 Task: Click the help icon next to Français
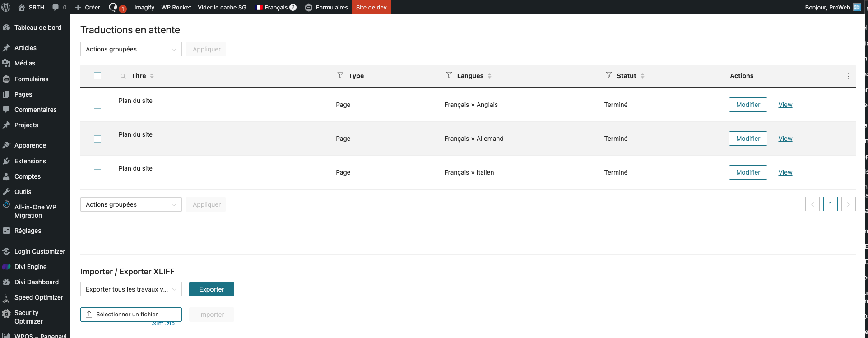tap(293, 7)
